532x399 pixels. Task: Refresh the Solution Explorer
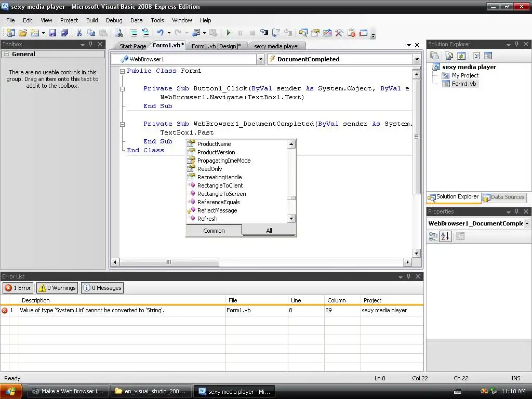461,56
